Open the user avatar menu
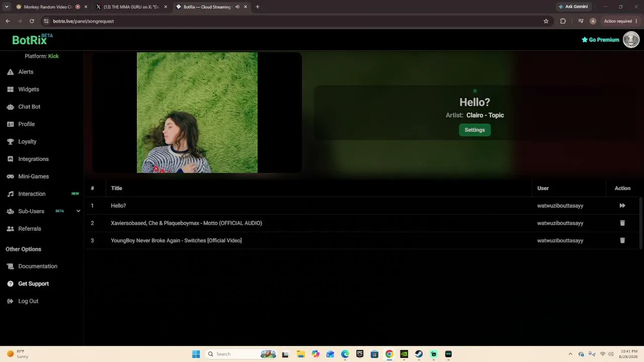 coord(631,40)
